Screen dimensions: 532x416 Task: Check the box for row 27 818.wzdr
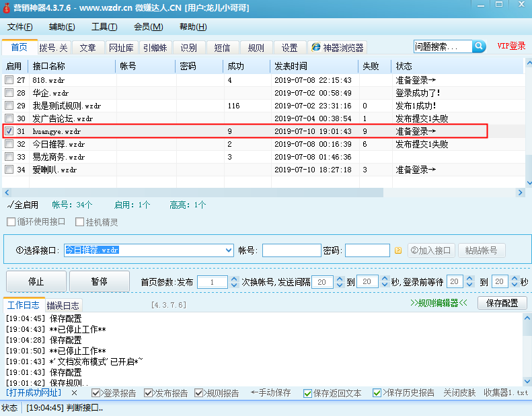(x=9, y=80)
